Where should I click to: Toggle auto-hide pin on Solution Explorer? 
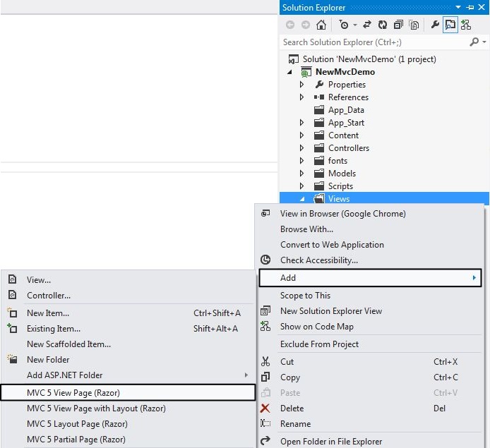470,7
